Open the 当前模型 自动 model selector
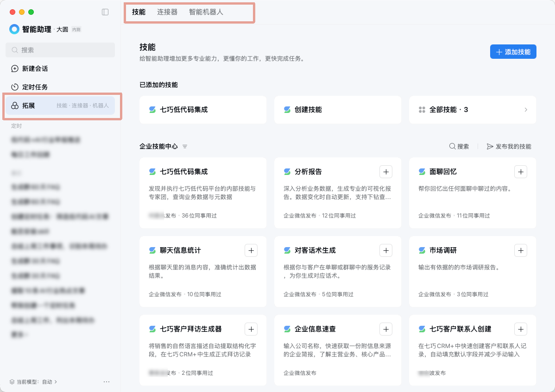The width and height of the screenshot is (555, 392). pos(33,382)
